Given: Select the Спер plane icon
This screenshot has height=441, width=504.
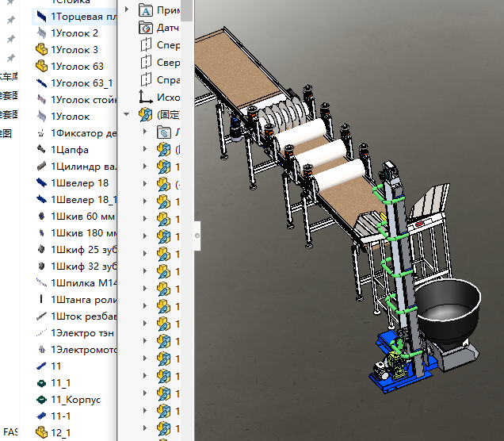Looking at the screenshot, I should point(146,45).
